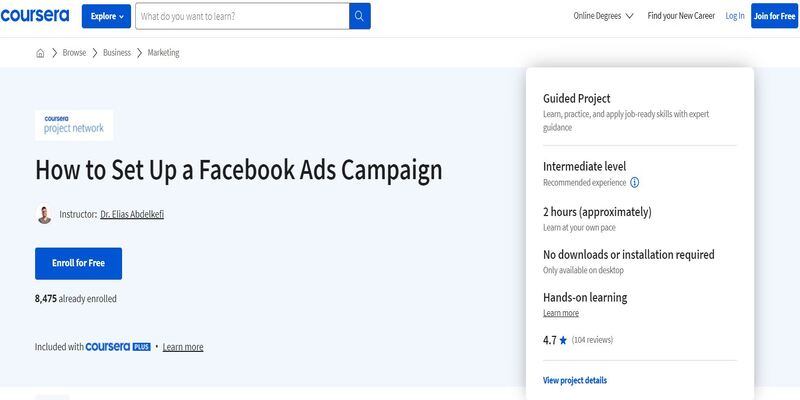Click the Coursera project network logo
This screenshot has width=800, height=400.
point(74,125)
